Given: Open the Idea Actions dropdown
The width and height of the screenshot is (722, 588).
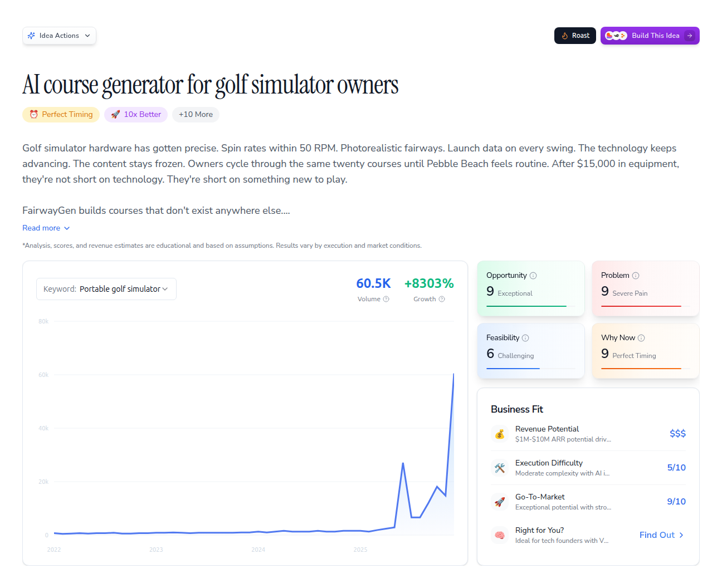Looking at the screenshot, I should (59, 36).
